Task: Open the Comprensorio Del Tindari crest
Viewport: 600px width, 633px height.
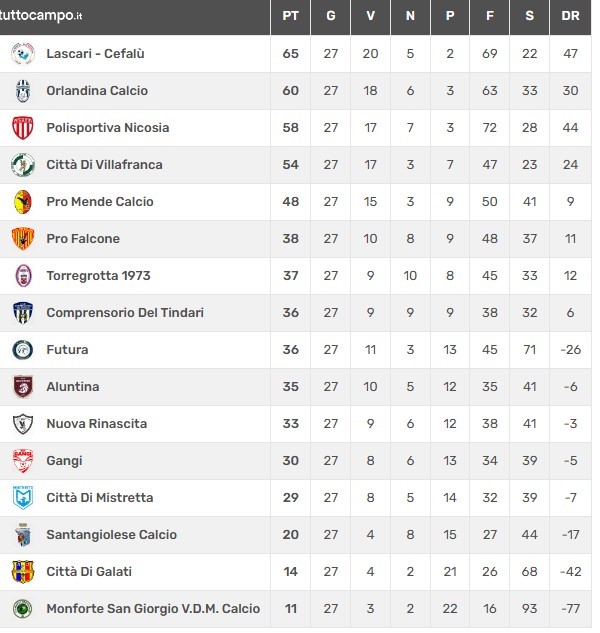Action: pyautogui.click(x=23, y=313)
